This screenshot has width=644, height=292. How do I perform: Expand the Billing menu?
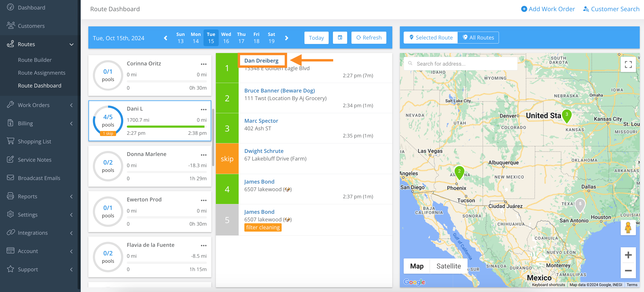pos(71,123)
